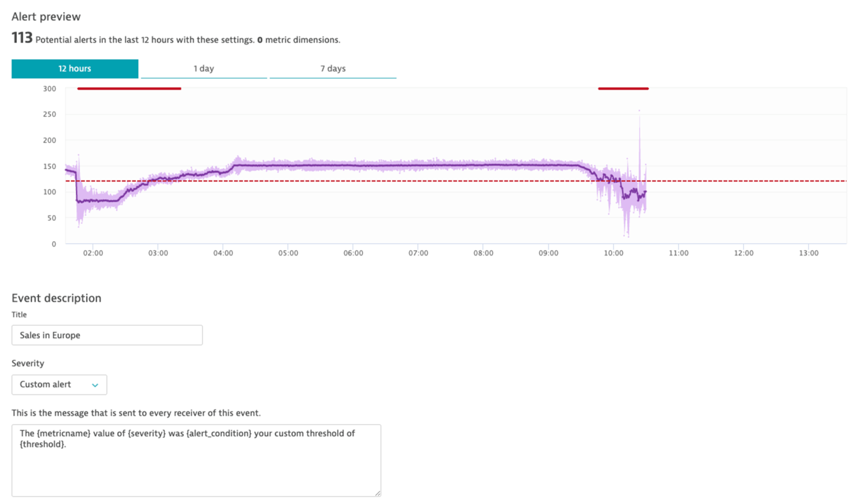Image resolution: width=860 pixels, height=504 pixels.
Task: Select the 12 hours tab
Action: tap(75, 69)
